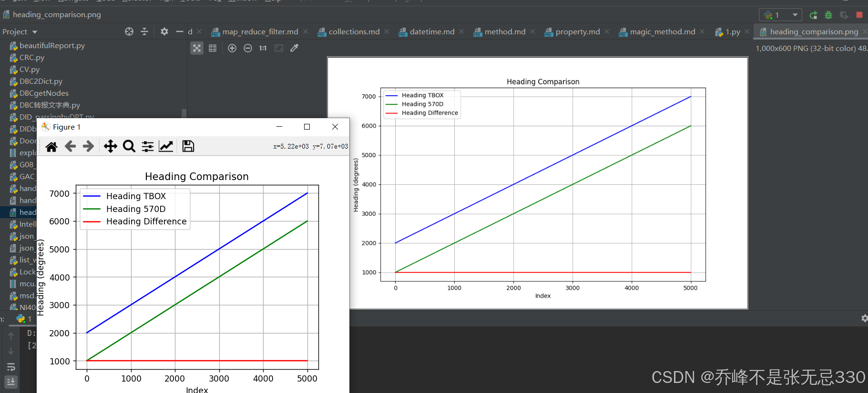Activate the Zoom magnifier in Figure 1
This screenshot has width=868, height=393.
click(129, 146)
